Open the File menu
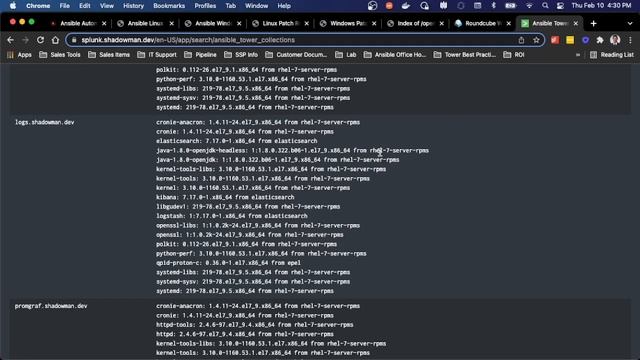The width and height of the screenshot is (640, 360). tap(64, 6)
